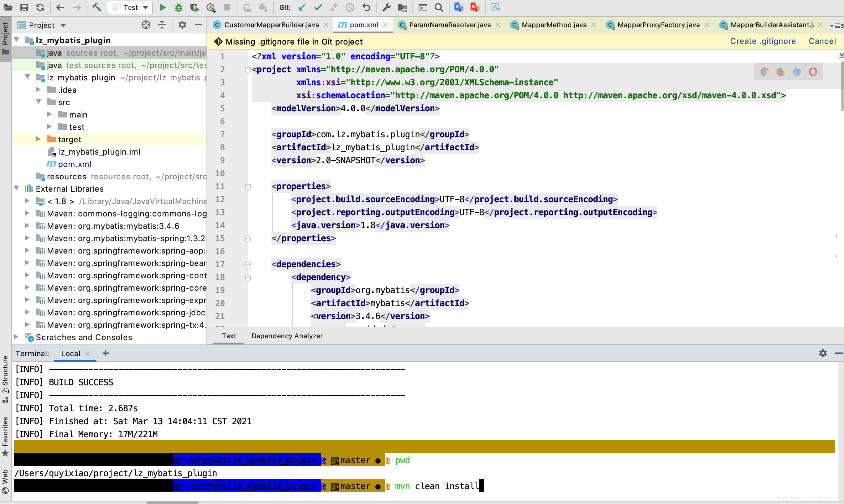
Task: Add a new terminal session
Action: click(x=106, y=353)
